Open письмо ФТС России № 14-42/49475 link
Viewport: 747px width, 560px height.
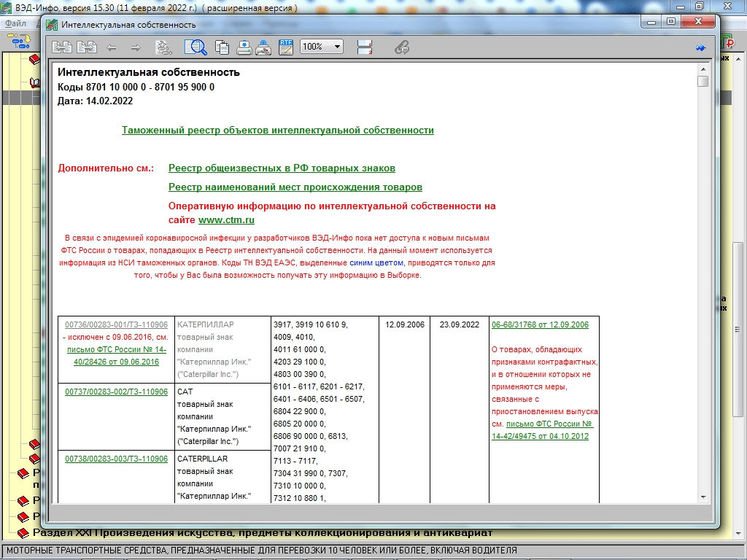click(x=543, y=430)
